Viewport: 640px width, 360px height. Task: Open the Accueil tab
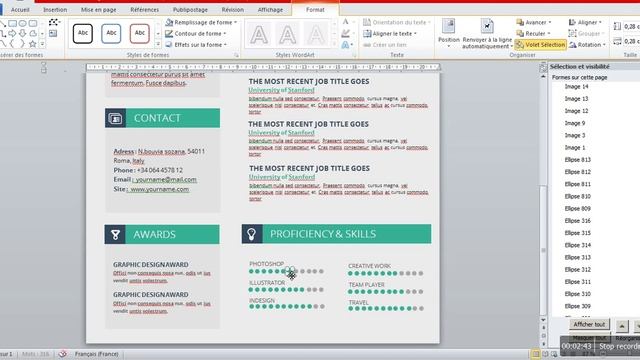[20, 9]
